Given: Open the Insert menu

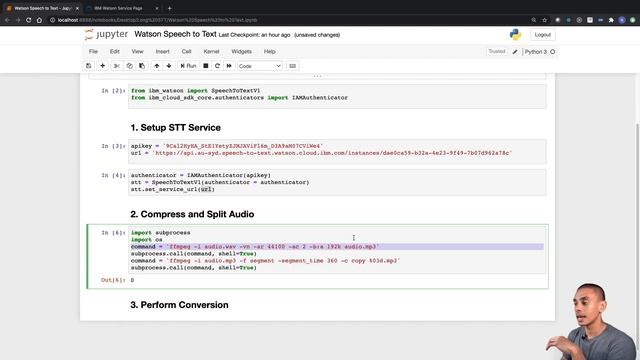Looking at the screenshot, I should (162, 51).
